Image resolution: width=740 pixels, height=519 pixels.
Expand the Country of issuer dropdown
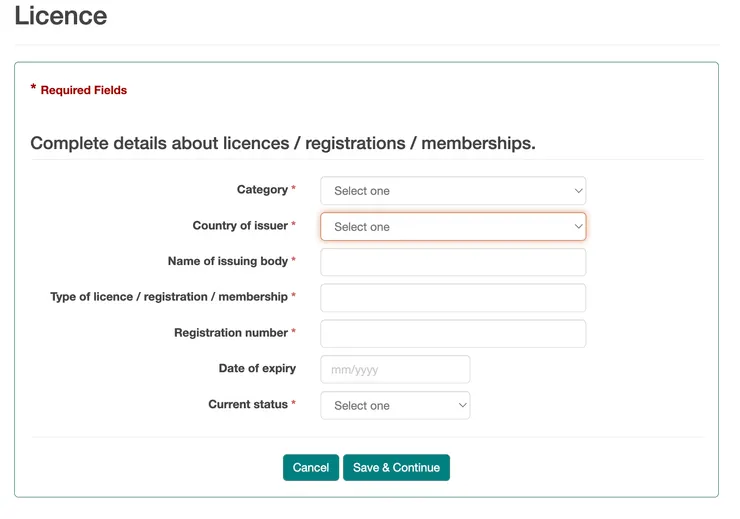(x=452, y=227)
